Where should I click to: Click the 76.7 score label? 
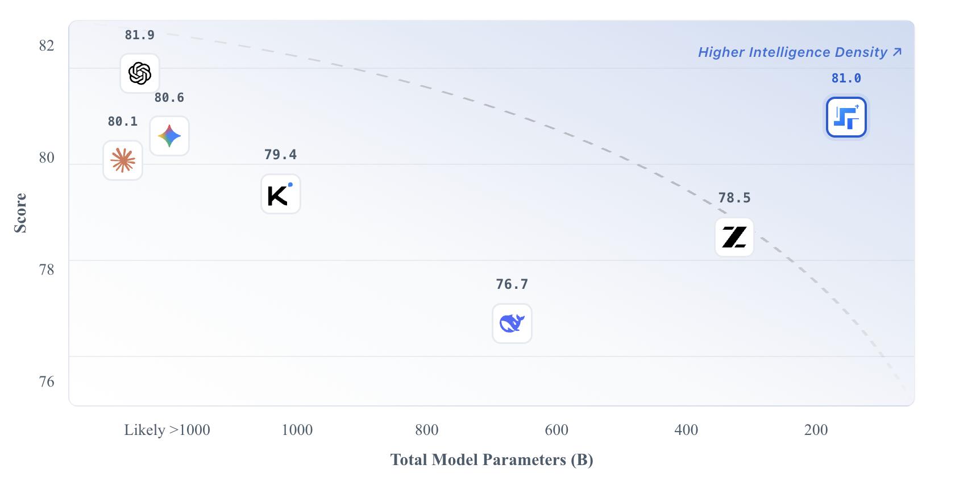tap(512, 284)
